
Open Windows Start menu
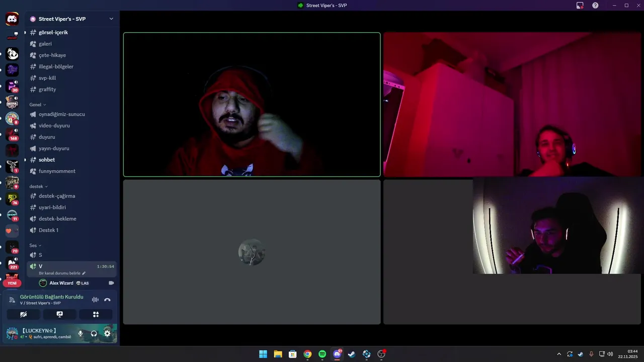coord(263,354)
